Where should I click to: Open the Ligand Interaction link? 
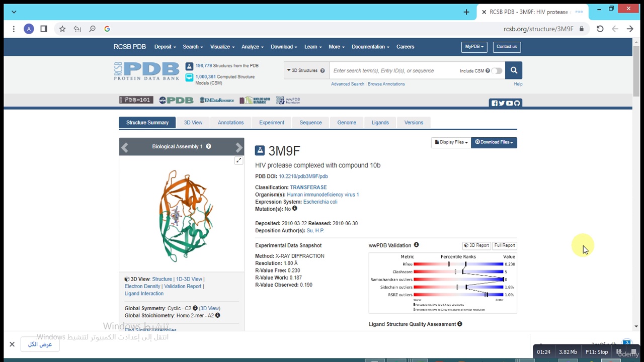[x=144, y=294]
